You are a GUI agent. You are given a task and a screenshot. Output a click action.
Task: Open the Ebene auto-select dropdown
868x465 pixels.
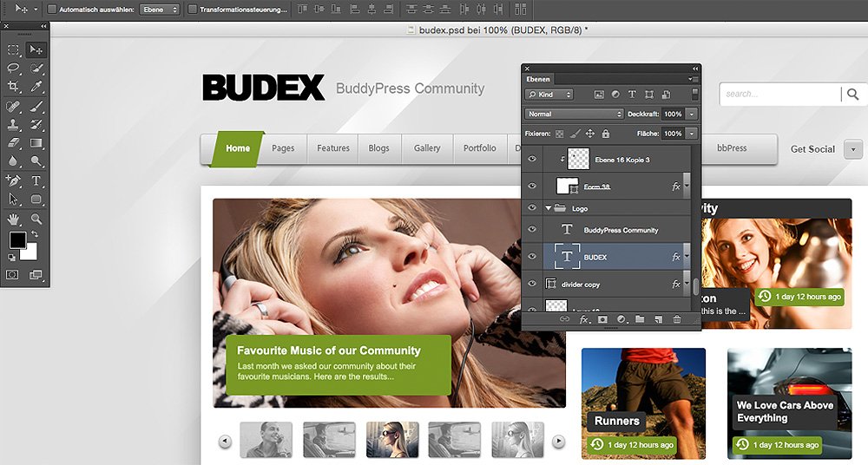[160, 10]
